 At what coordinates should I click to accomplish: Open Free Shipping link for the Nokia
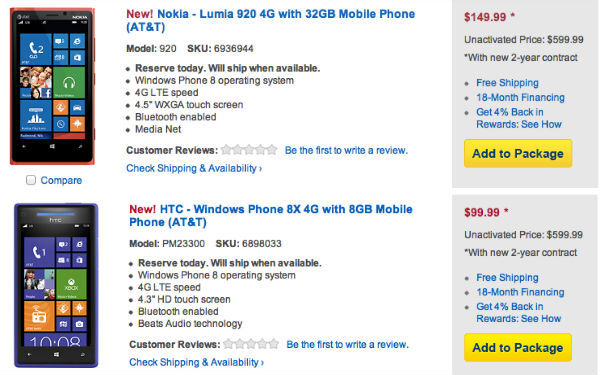pos(507,83)
